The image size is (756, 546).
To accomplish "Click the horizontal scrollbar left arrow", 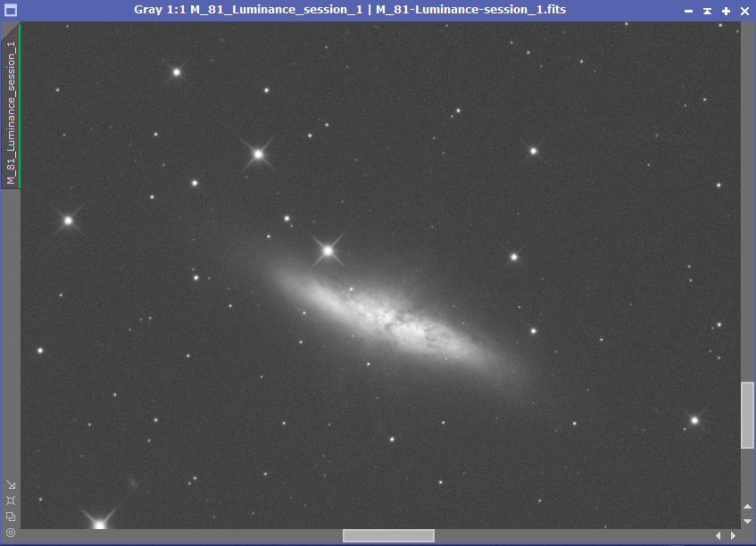I will (719, 535).
